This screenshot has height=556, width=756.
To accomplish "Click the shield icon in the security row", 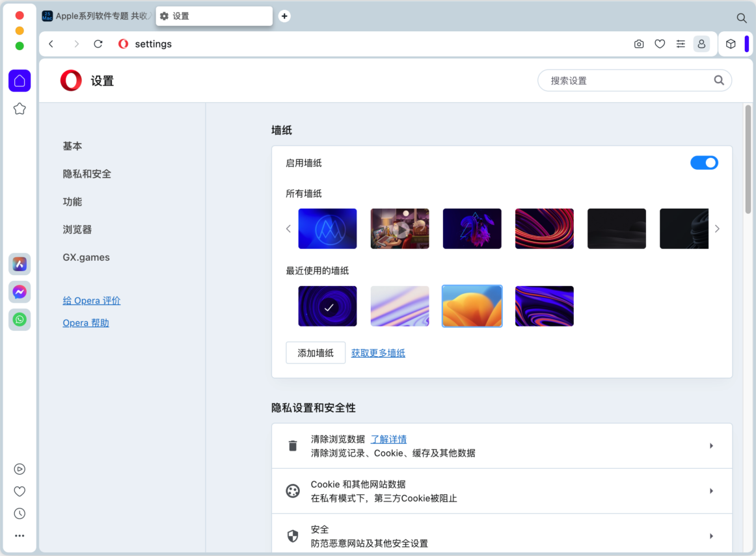I will click(x=293, y=536).
